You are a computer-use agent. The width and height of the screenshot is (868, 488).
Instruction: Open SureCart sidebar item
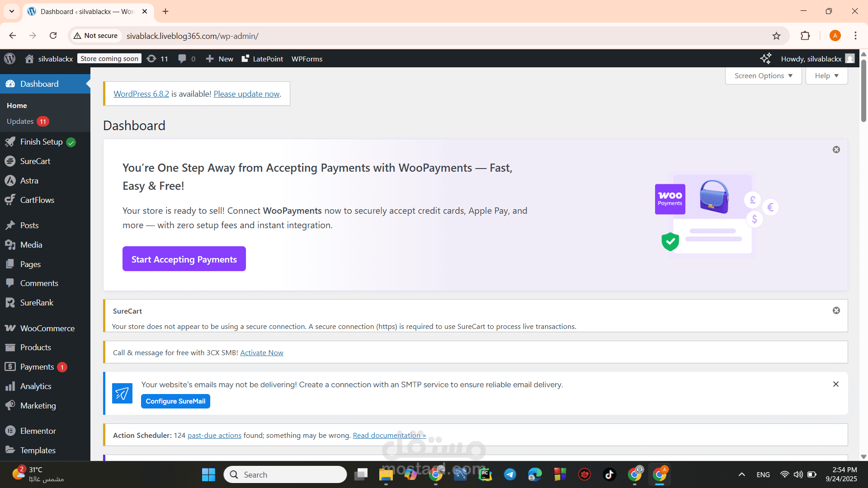point(45,161)
